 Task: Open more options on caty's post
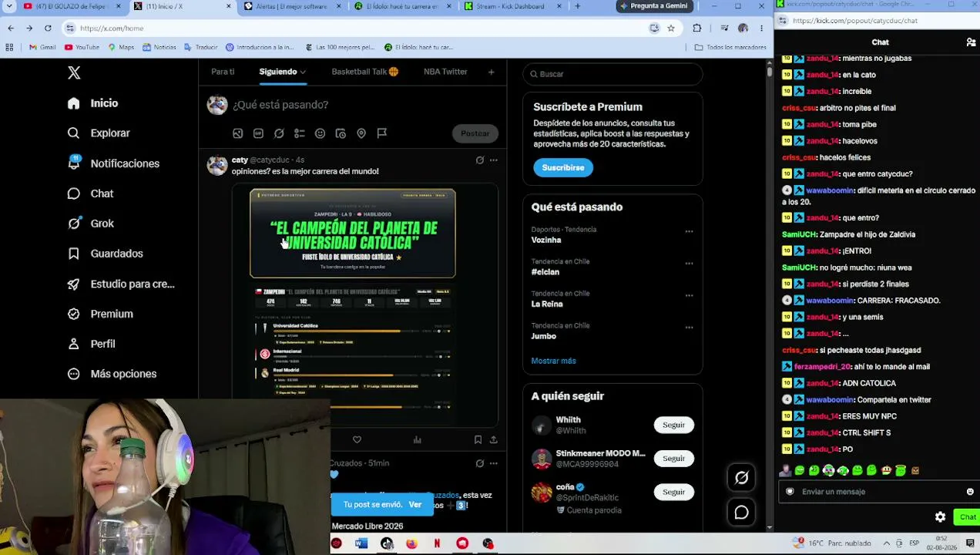click(x=493, y=160)
